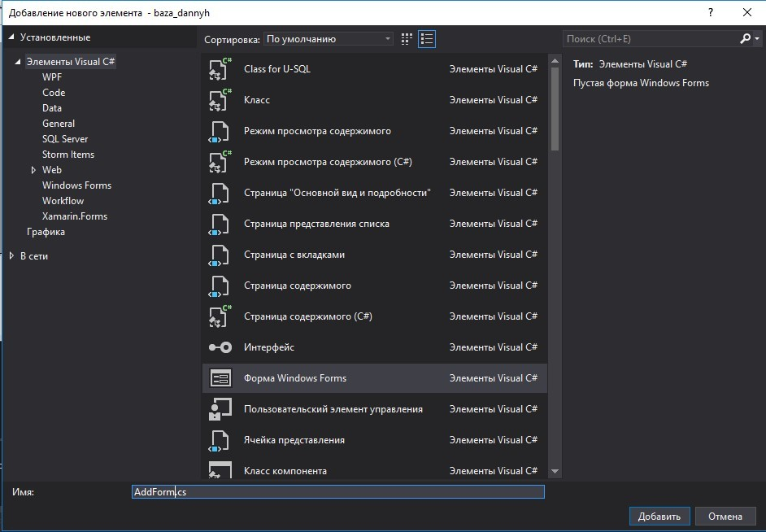Image resolution: width=766 pixels, height=532 pixels.
Task: Select the Storm Items category
Action: point(68,155)
